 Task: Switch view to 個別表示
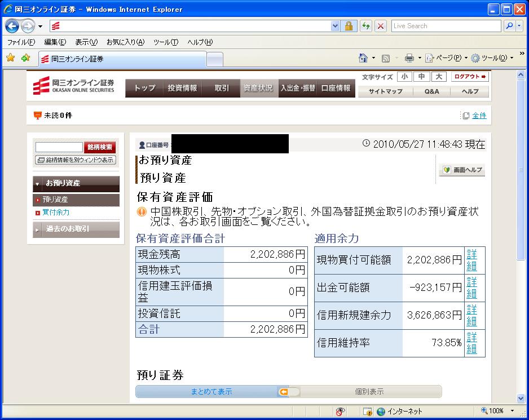[369, 392]
